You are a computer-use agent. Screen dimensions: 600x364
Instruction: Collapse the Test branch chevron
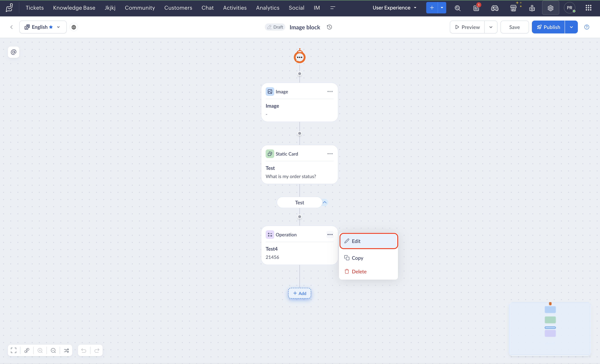point(325,202)
